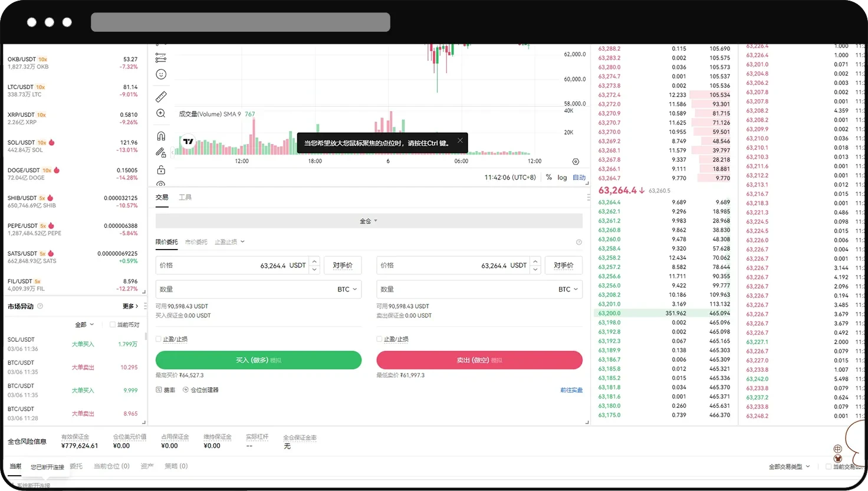The width and height of the screenshot is (868, 491).
Task: Enable 止盈/止损 checkbox on sell side
Action: coord(379,339)
